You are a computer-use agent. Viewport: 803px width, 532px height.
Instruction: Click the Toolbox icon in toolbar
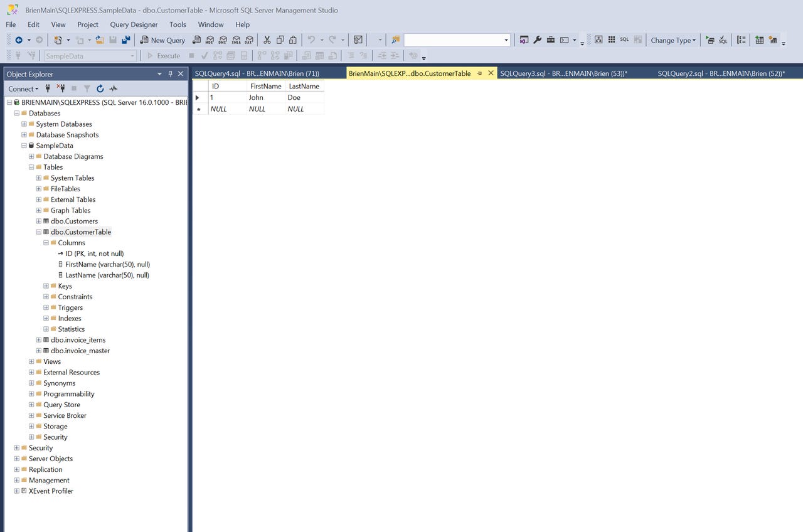(550, 40)
